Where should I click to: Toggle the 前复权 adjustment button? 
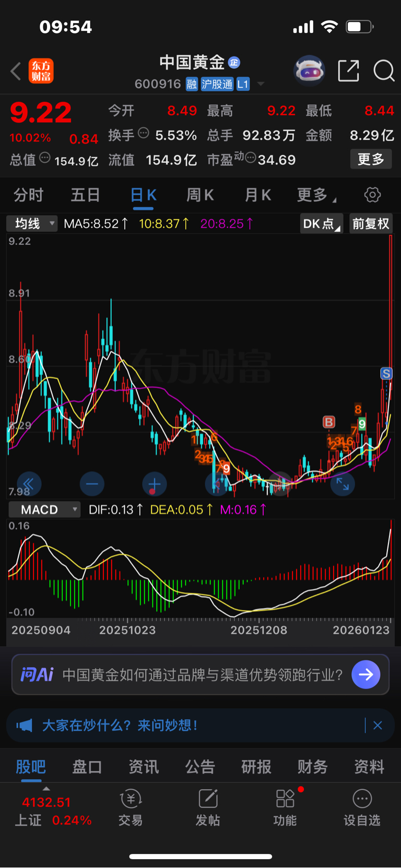coord(371,224)
